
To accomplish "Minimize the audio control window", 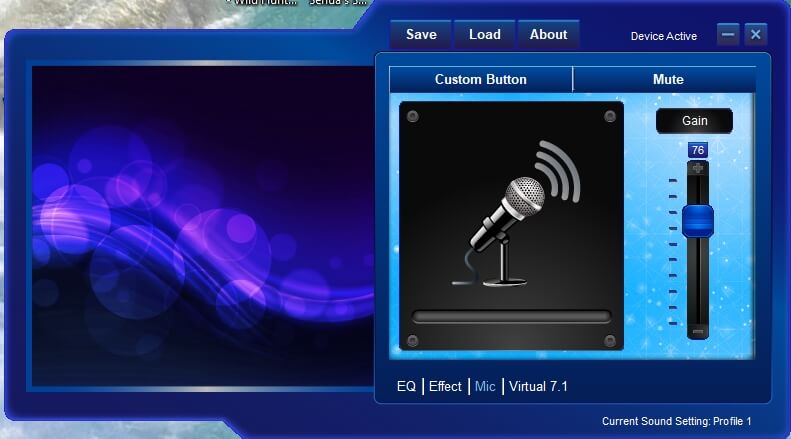I will 728,34.
